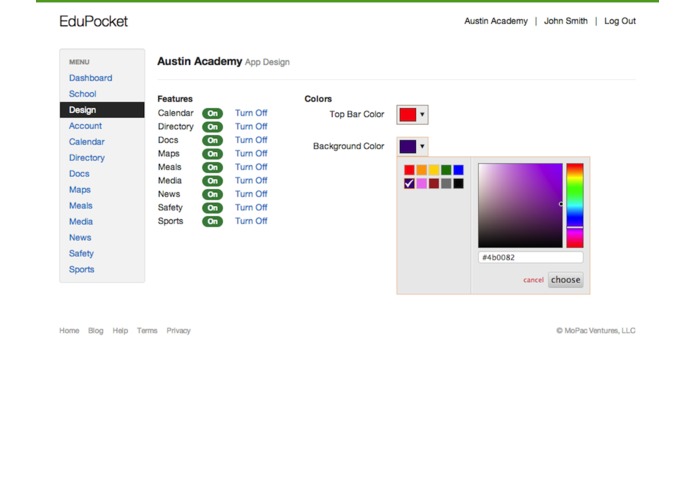Open Sports in the sidebar menu
The image size is (695, 494).
coord(82,269)
